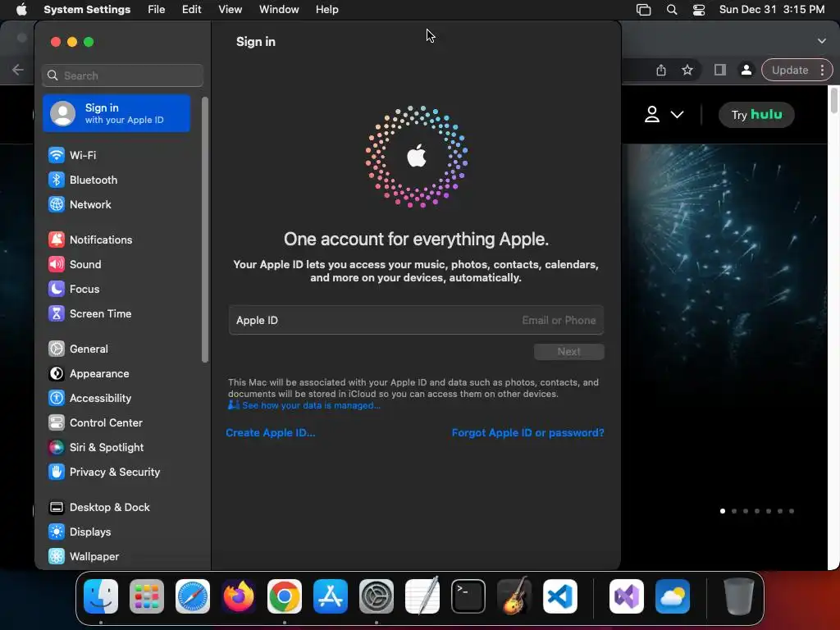Open Finder from the Dock

[x=101, y=596]
